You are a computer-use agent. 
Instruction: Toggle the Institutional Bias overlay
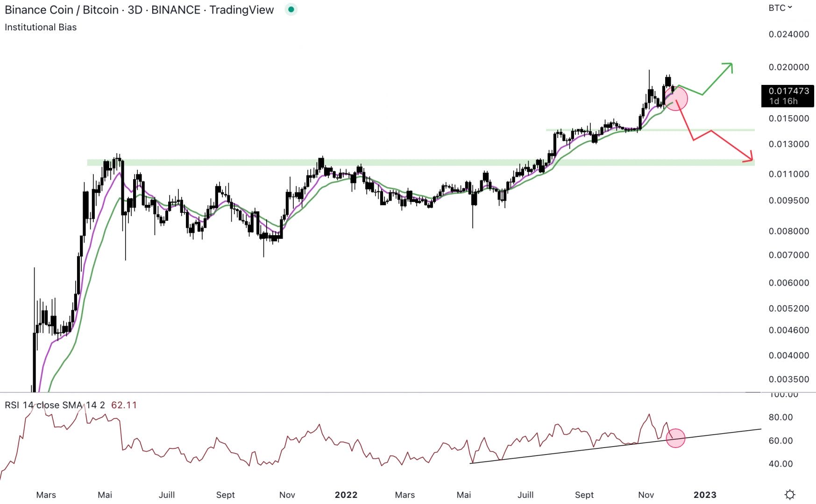click(x=40, y=27)
